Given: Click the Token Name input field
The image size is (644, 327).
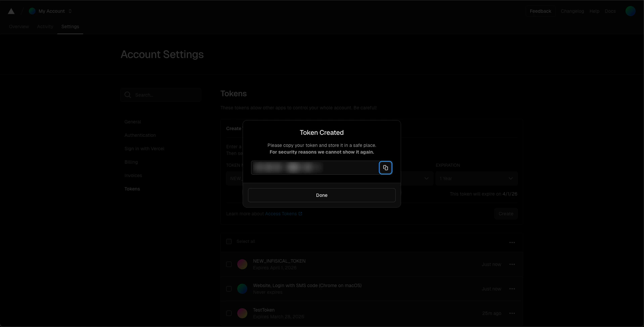Looking at the screenshot, I should tap(235, 178).
